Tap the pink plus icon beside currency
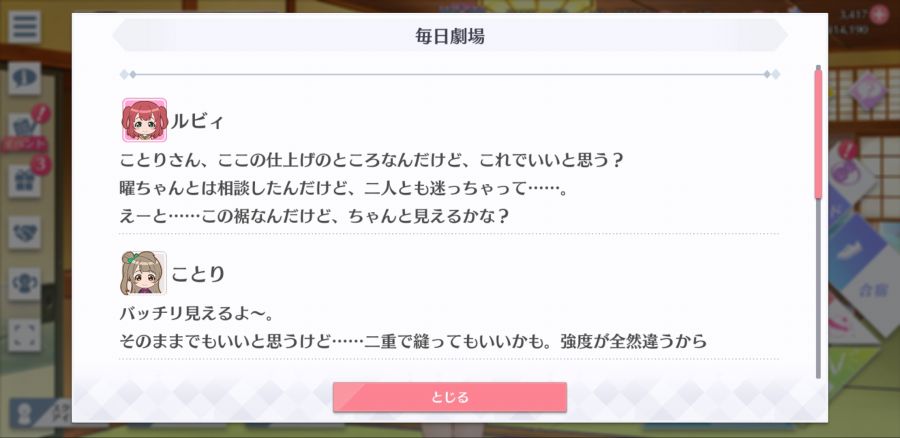 click(x=878, y=15)
